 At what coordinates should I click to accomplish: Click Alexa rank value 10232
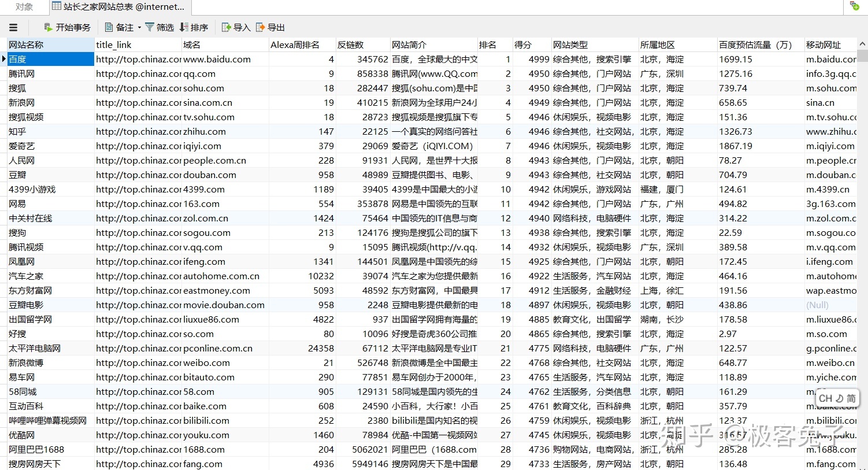click(x=302, y=276)
